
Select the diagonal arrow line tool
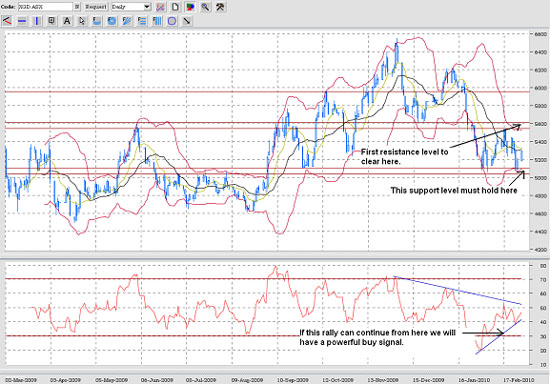pyautogui.click(x=187, y=21)
